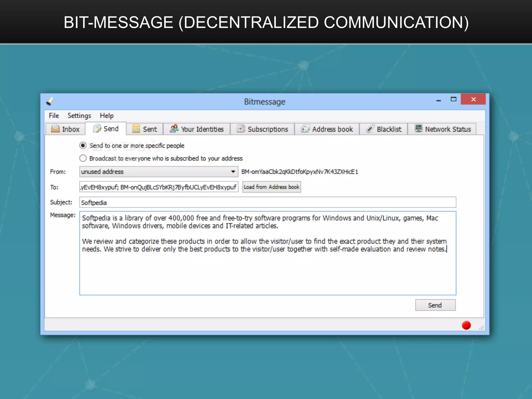
Task: Maximize the Bitmessage window
Action: coord(454,99)
